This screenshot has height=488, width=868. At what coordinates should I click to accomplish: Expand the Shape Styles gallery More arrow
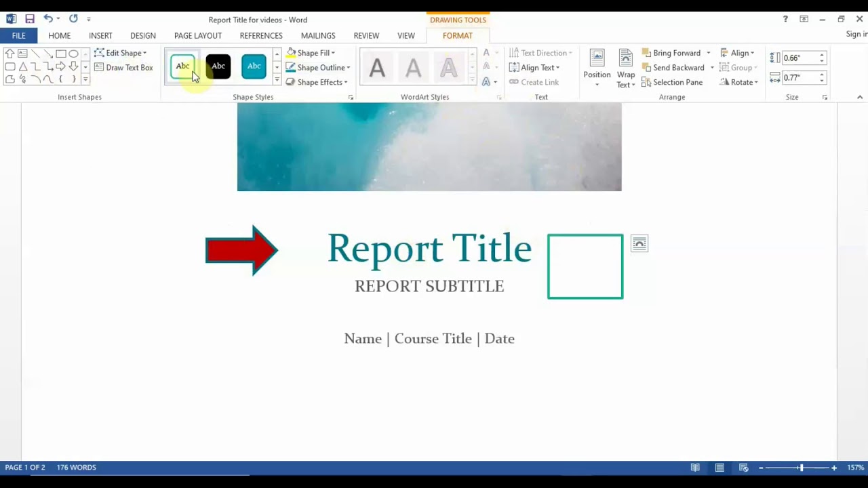pyautogui.click(x=277, y=80)
